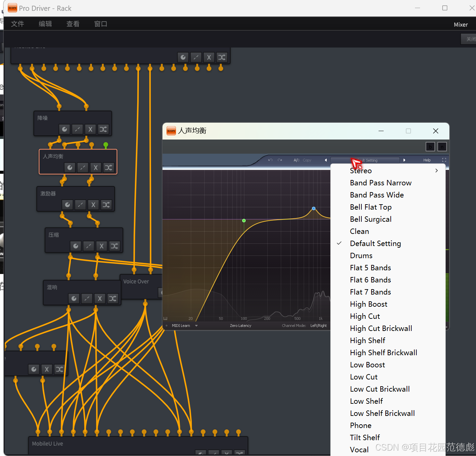Viewport: 476px width, 456px height.
Task: Click the shuffle icon on the 激励器 module
Action: tap(106, 205)
